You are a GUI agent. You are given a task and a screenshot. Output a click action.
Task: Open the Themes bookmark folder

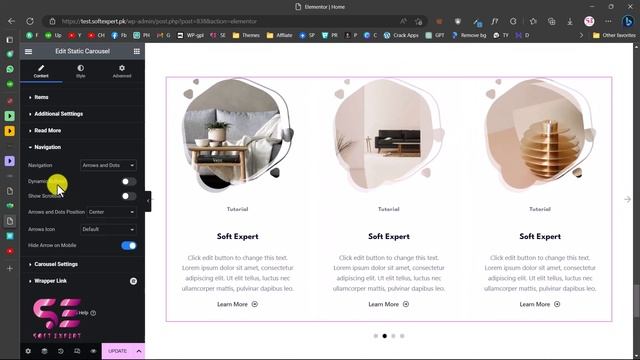click(246, 36)
